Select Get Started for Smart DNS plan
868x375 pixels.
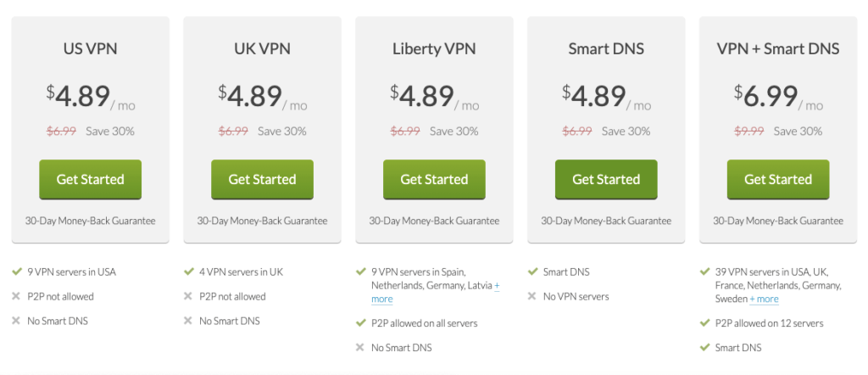606,180
